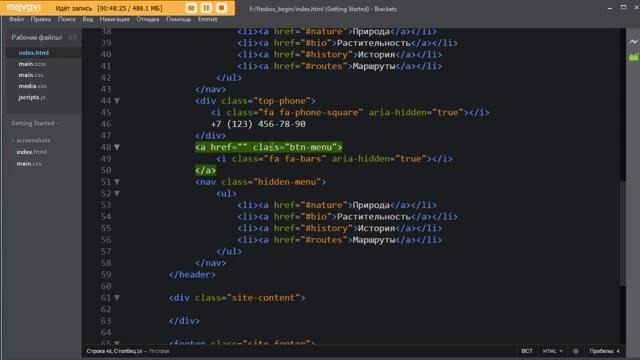The image size is (640, 360).
Task: Click the closing </div> tag on line 63
Action: coord(184,321)
